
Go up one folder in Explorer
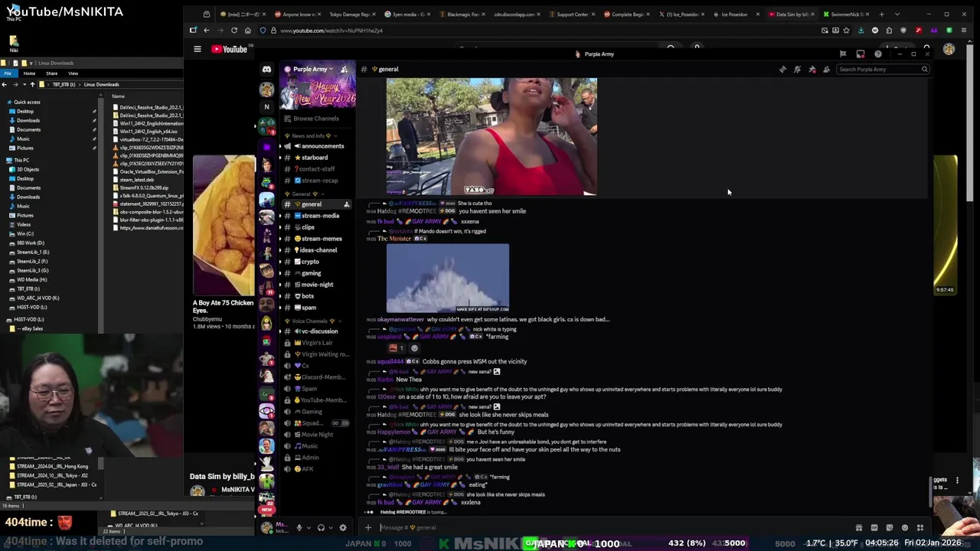click(32, 84)
